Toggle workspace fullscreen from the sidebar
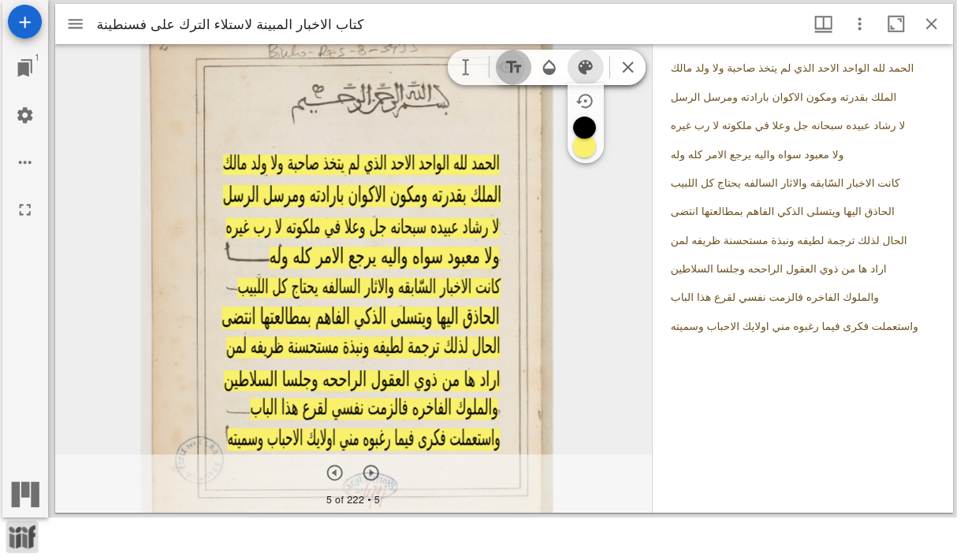This screenshot has width=968, height=560. pyautogui.click(x=24, y=210)
